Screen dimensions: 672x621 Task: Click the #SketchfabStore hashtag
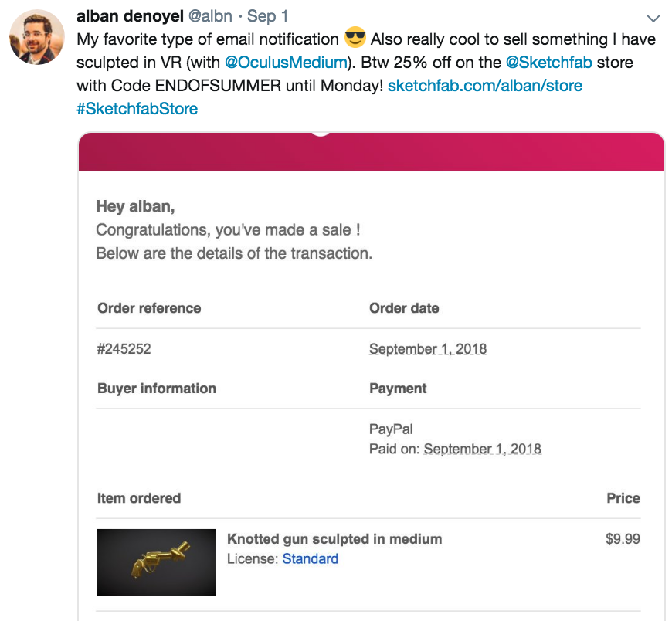(137, 108)
